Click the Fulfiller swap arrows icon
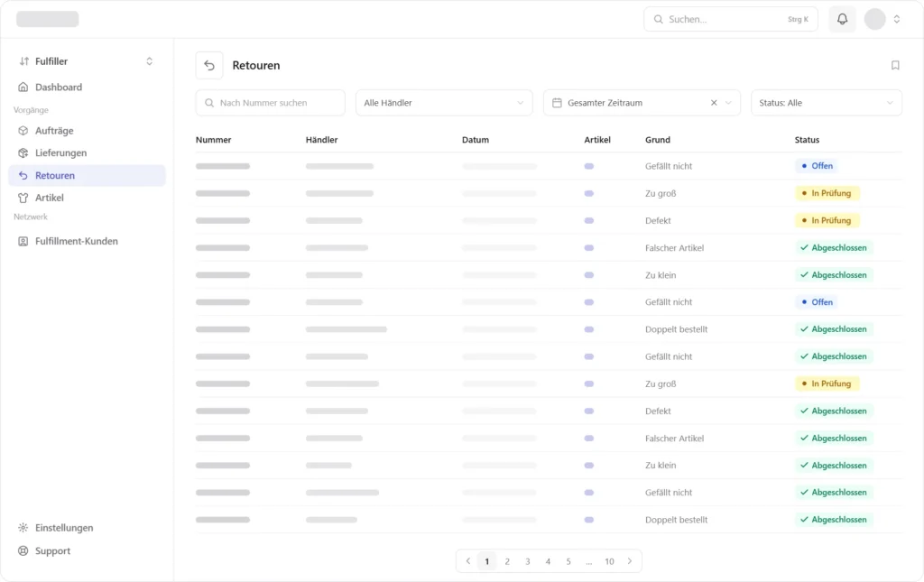 click(x=24, y=61)
